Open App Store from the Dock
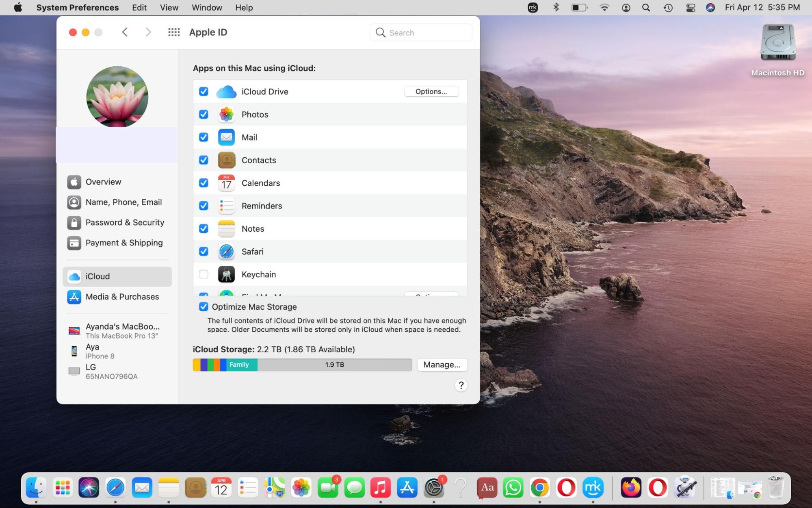 (x=407, y=487)
